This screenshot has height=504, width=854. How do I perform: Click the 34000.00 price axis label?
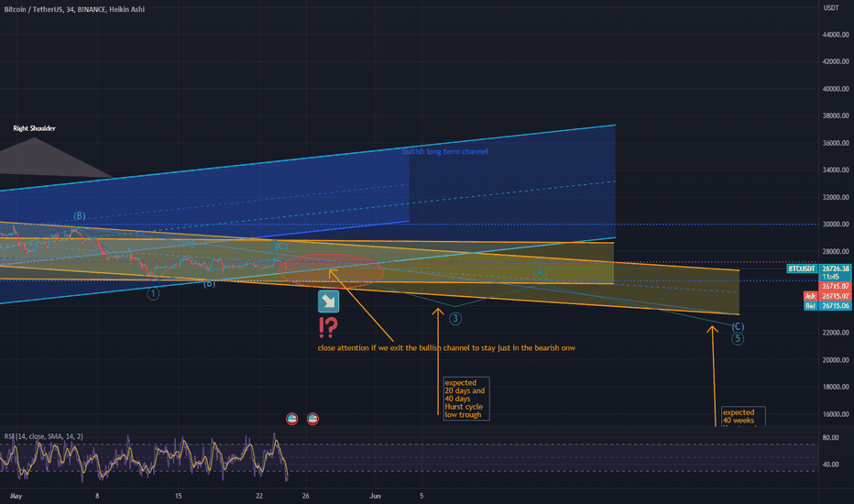click(x=836, y=170)
